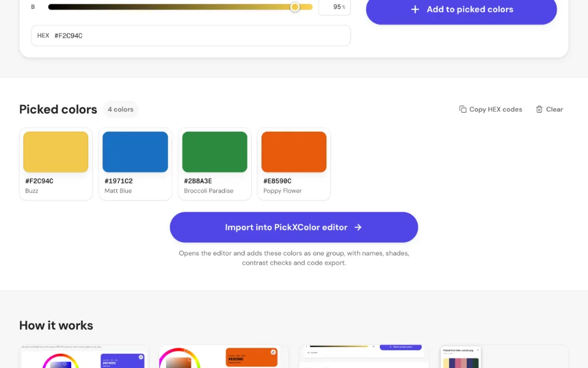Click the Poppy Flower name label
Viewport: 588px width, 368px height.
[282, 191]
